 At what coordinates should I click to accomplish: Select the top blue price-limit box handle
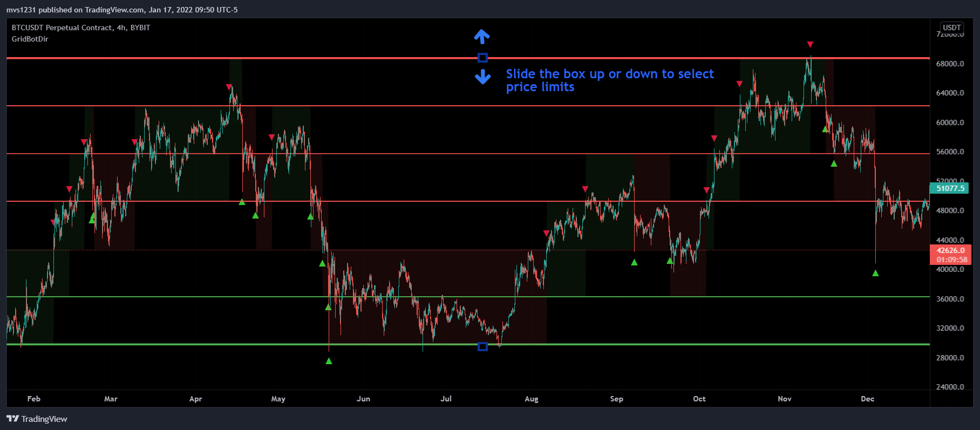pos(483,58)
